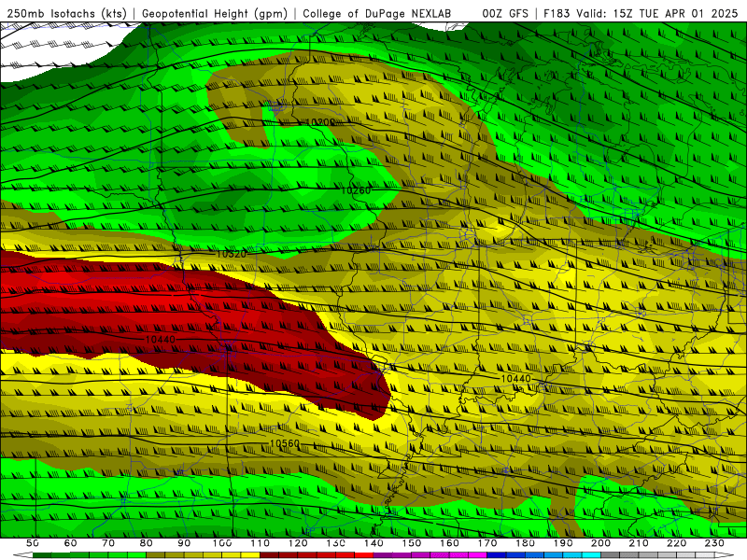This screenshot has width=747, height=560.
Task: Click the 'College of DuPage NEXLAB' text
Action: tap(377, 14)
